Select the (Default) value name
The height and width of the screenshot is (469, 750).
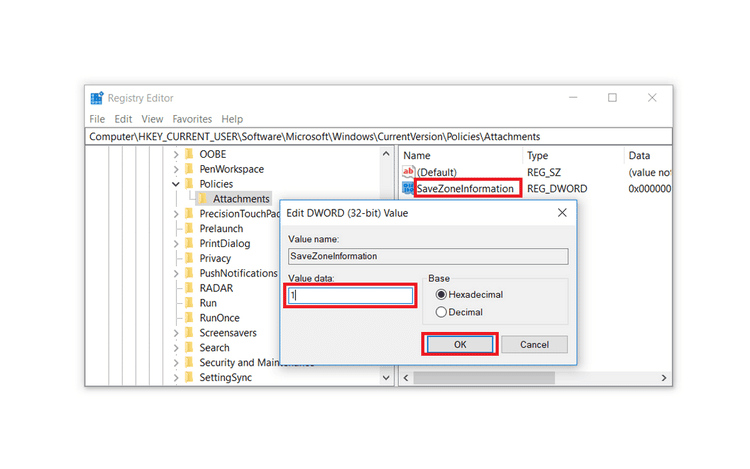[x=437, y=172]
